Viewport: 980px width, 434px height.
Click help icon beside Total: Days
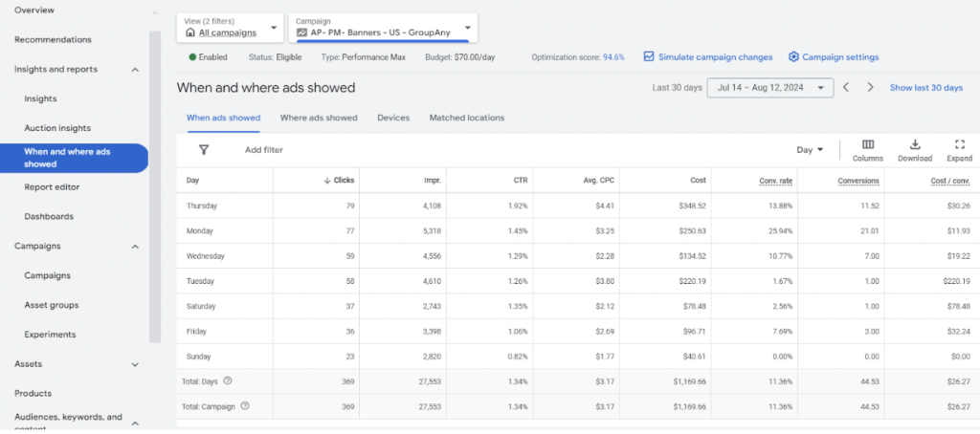pyautogui.click(x=228, y=380)
